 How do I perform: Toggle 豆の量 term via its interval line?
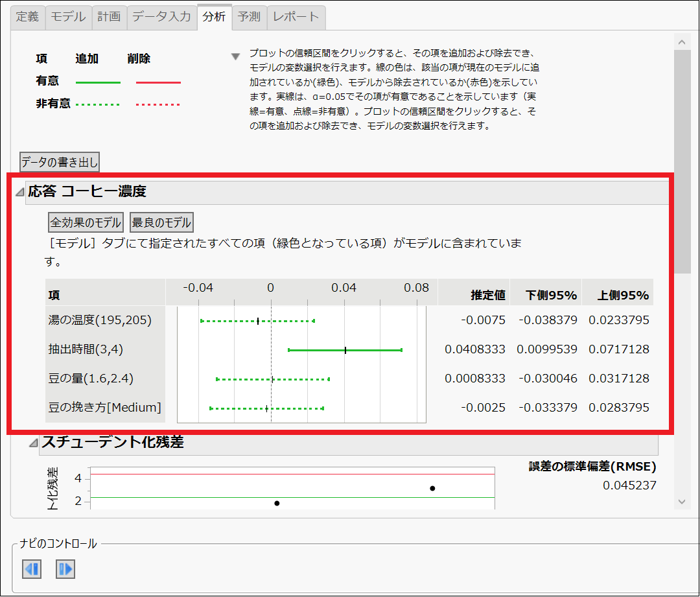pos(272,379)
